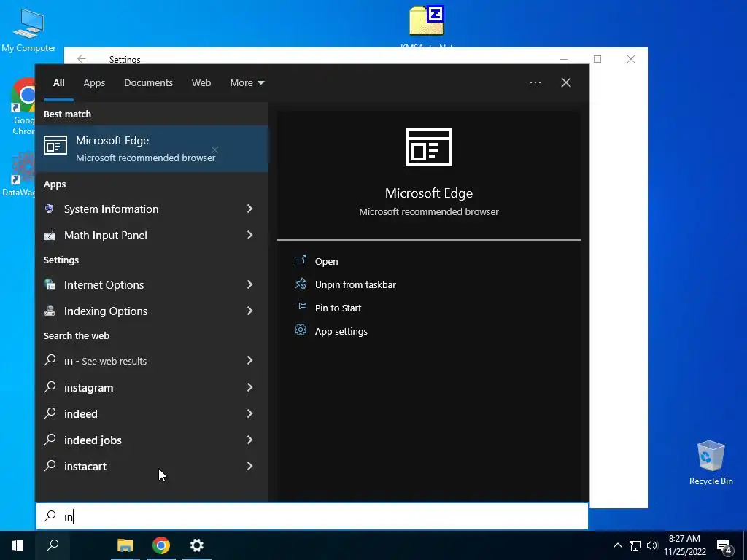Open the notification action center
The image size is (747, 560).
[724, 546]
